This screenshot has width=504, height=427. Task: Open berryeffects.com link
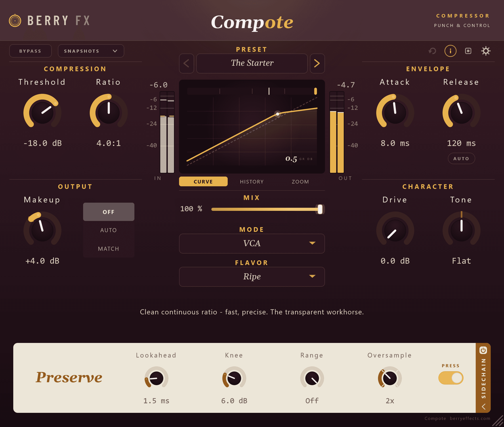[x=470, y=418]
